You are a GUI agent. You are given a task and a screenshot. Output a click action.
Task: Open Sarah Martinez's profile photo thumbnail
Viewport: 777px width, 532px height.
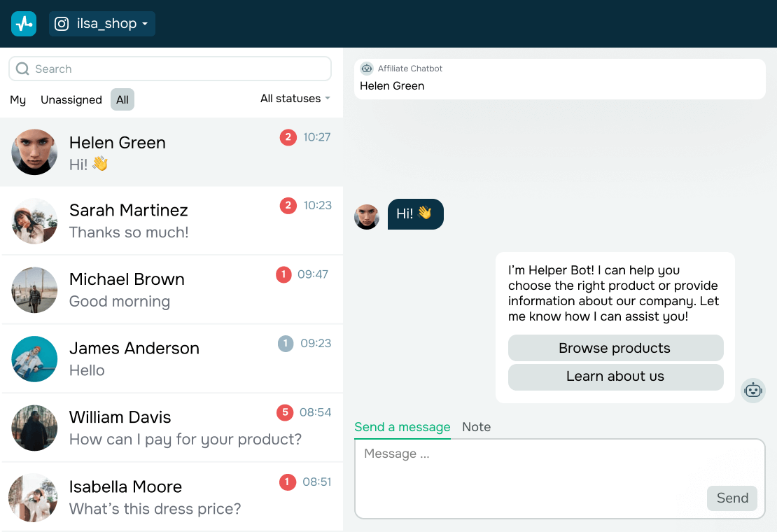pos(34,221)
